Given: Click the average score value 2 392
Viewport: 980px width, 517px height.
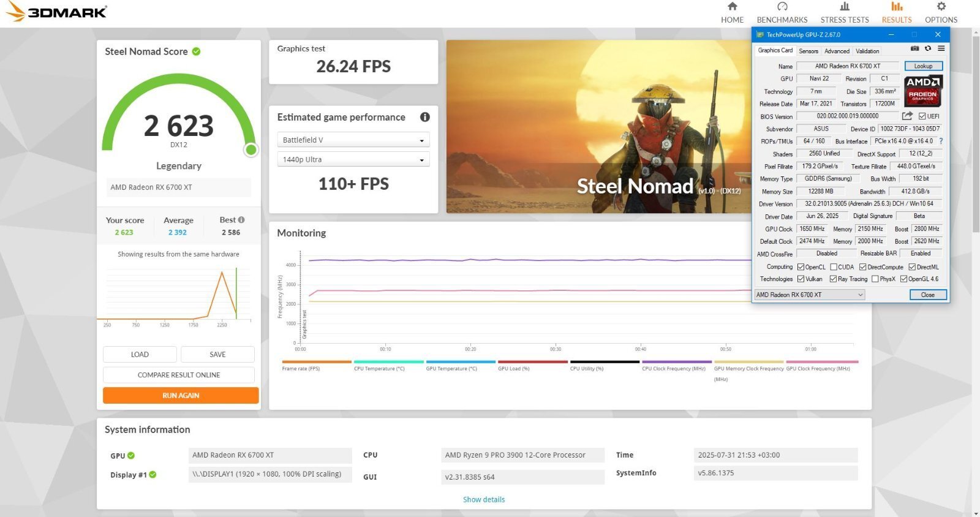Looking at the screenshot, I should [178, 233].
